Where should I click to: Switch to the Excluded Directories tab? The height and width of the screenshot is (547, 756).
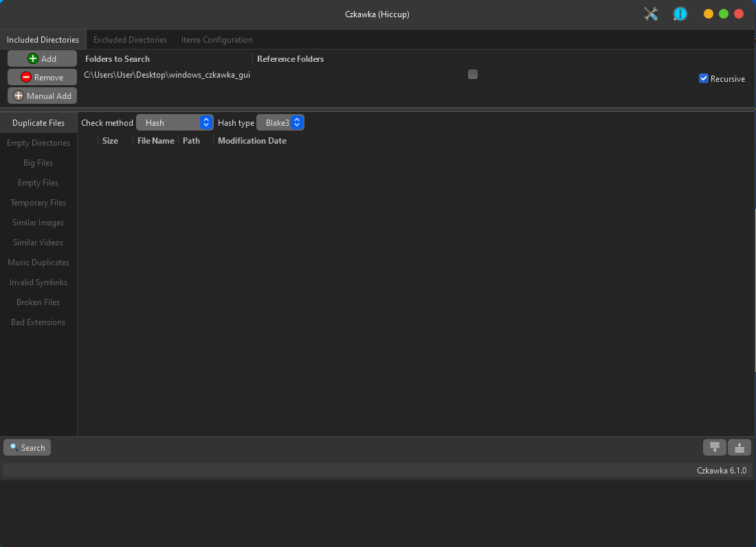(130, 39)
